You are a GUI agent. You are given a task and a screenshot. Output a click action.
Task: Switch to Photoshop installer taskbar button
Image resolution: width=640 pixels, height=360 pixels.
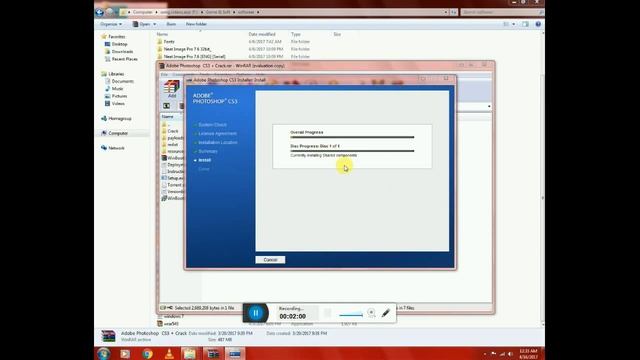235,354
